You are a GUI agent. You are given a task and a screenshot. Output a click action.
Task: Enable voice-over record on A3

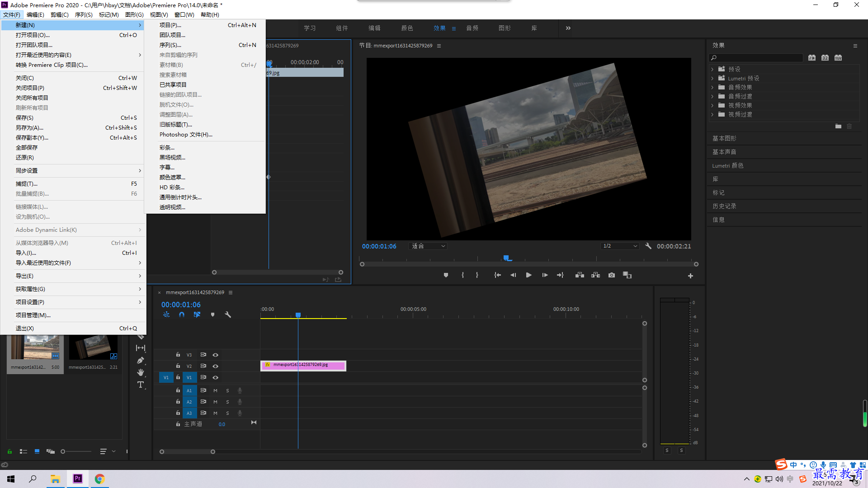(x=240, y=413)
